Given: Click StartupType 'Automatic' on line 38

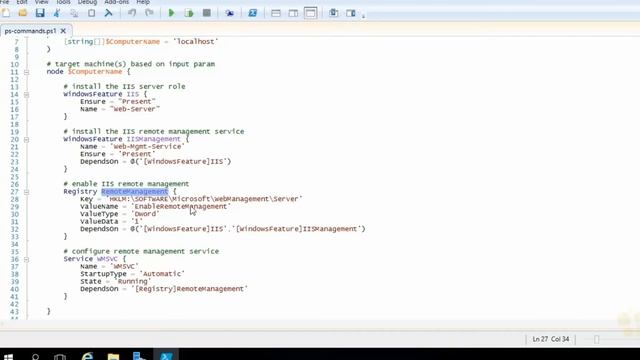Looking at the screenshot, I should [x=162, y=274].
